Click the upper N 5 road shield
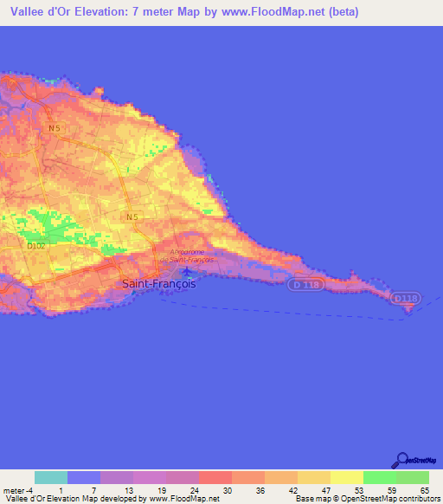443x504 pixels. 55,128
